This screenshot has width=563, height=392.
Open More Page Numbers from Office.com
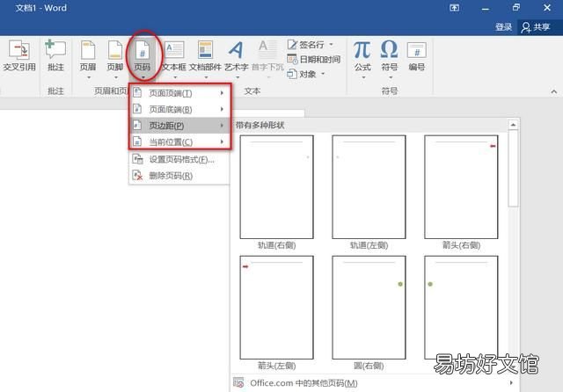[373, 383]
